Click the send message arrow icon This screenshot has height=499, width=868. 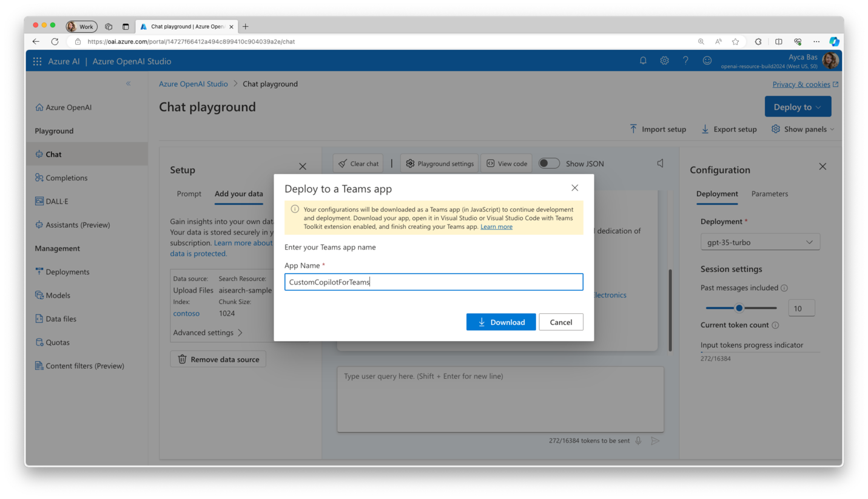(x=655, y=441)
